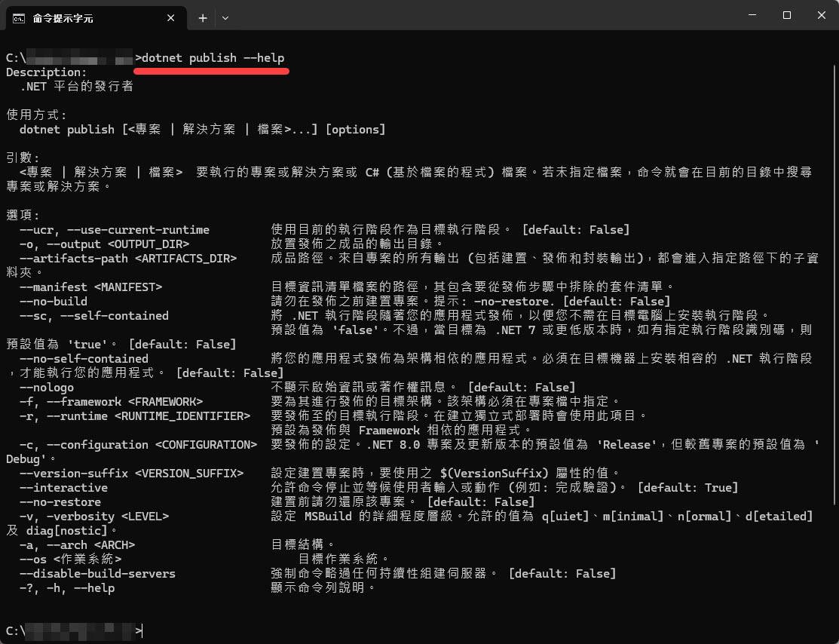The image size is (839, 644).
Task: Click the '--output <OUTPUT_DIR>' option text
Action: (x=121, y=244)
